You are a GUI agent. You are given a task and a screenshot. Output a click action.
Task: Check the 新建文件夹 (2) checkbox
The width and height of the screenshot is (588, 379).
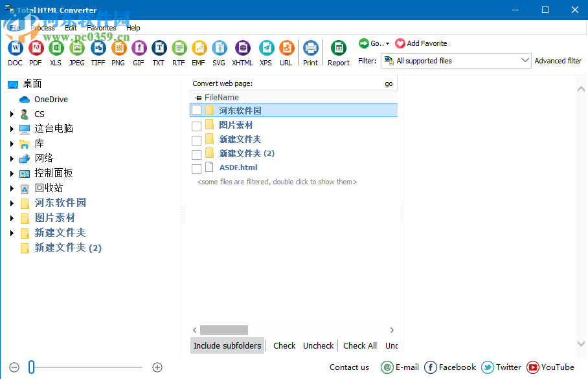point(196,153)
